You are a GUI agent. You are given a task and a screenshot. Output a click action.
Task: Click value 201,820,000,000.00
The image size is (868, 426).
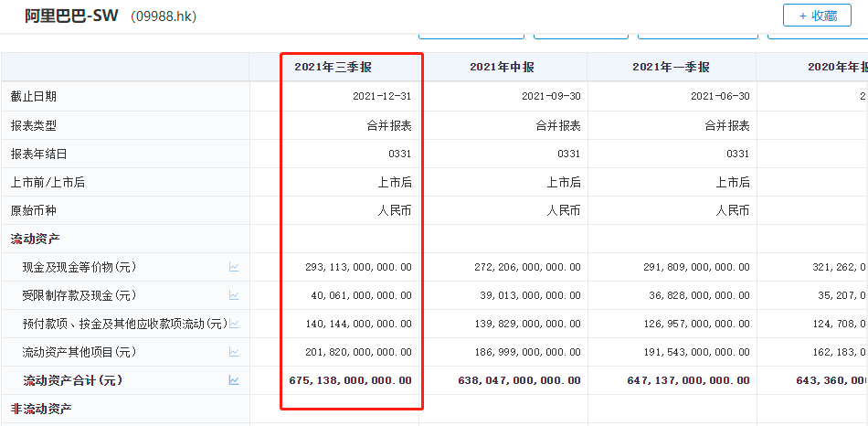coord(359,352)
